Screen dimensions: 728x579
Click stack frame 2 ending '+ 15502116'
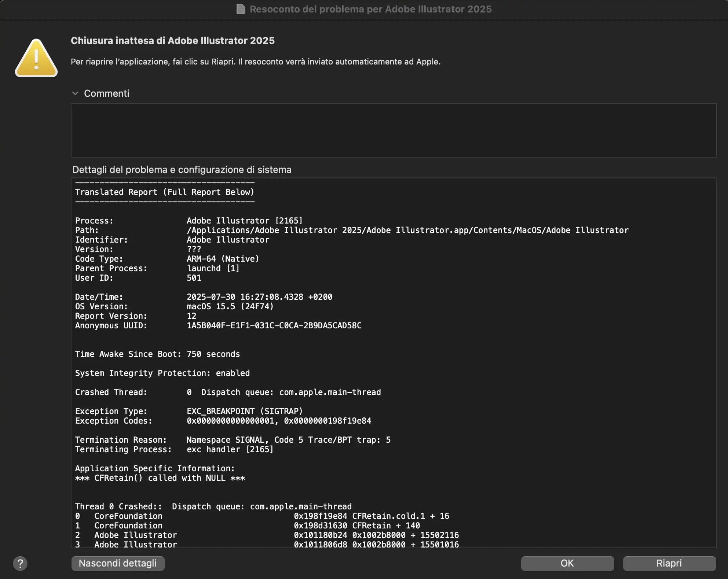click(267, 535)
